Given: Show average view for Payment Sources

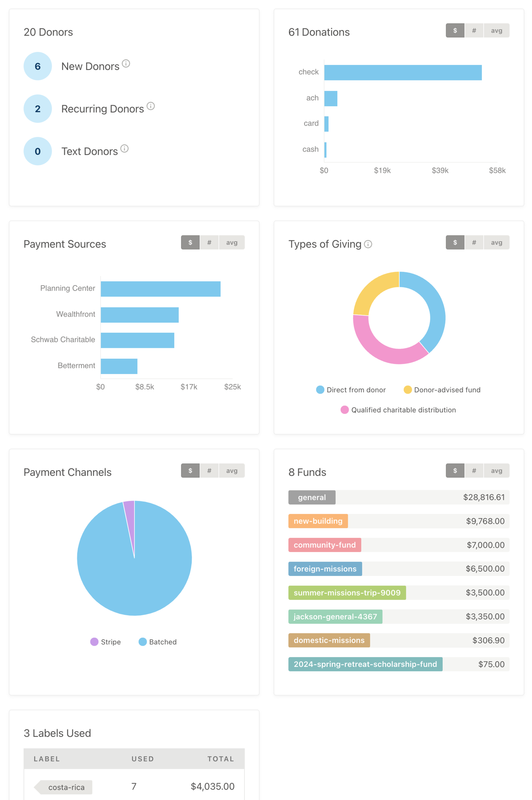Looking at the screenshot, I should (x=231, y=243).
